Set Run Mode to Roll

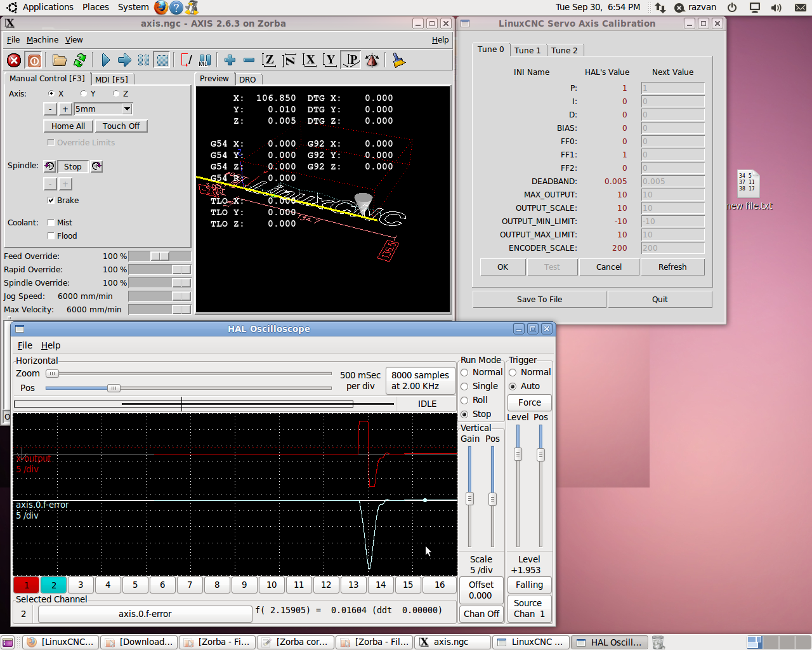pos(464,401)
